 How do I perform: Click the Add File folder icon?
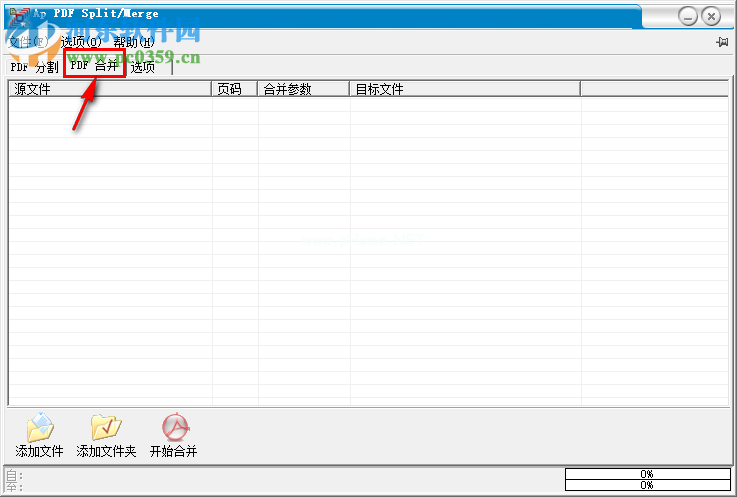pos(40,427)
